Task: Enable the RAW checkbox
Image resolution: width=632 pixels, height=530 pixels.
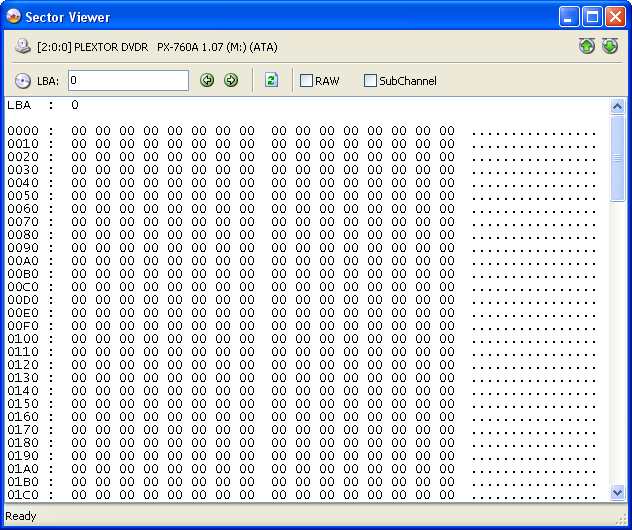Action: coord(306,81)
